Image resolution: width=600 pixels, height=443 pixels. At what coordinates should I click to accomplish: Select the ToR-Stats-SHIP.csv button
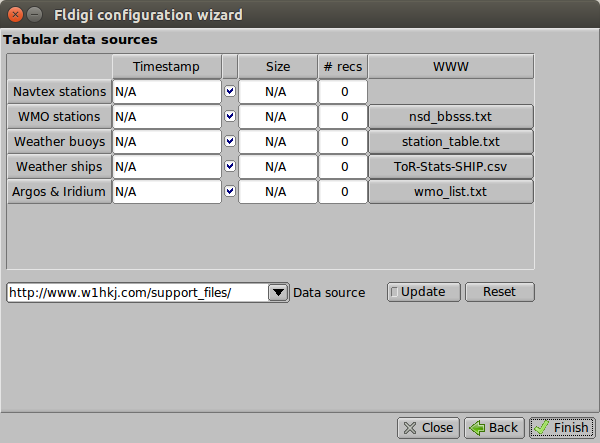point(450,167)
